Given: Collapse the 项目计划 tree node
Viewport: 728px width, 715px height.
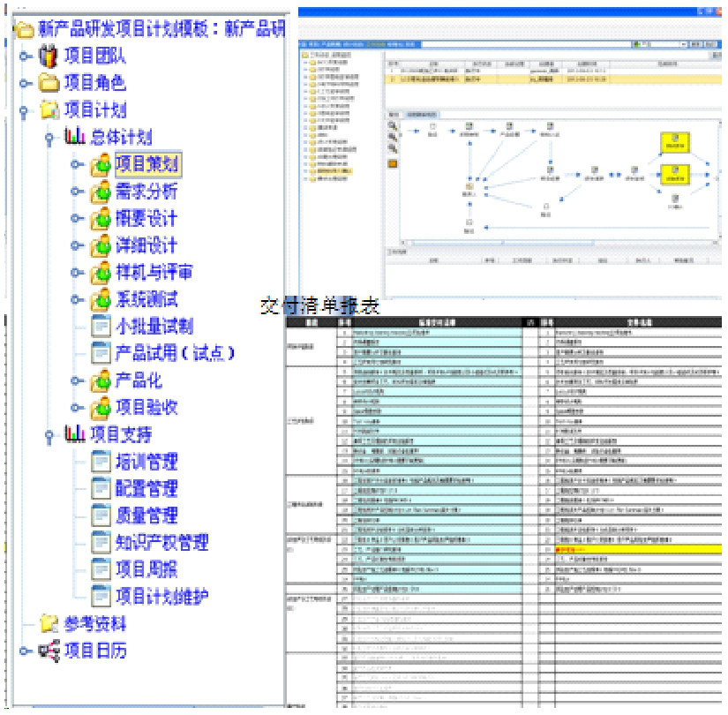Looking at the screenshot, I should point(25,111).
